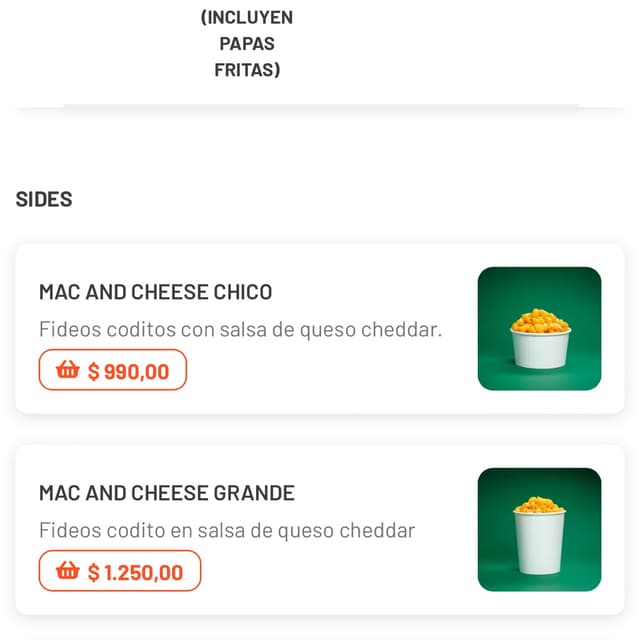640x640 pixels.
Task: Click the 'Fideos codito en salsa' description
Action: pos(226,530)
